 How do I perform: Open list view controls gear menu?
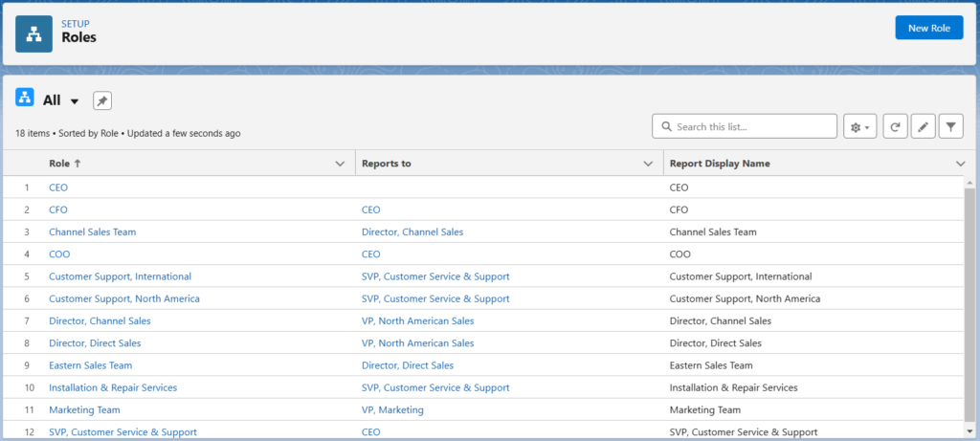point(860,126)
